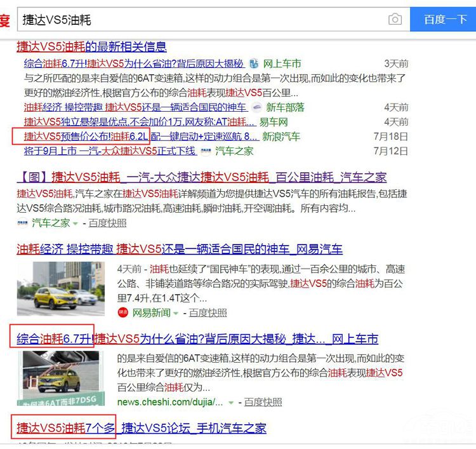Open news.cheshi.com/dujia/ URL link

tap(170, 402)
